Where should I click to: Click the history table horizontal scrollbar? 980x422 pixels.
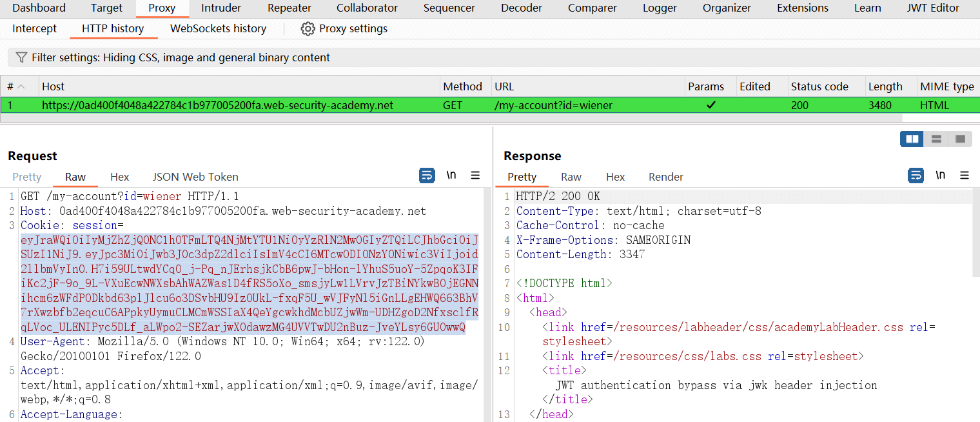coord(451,118)
